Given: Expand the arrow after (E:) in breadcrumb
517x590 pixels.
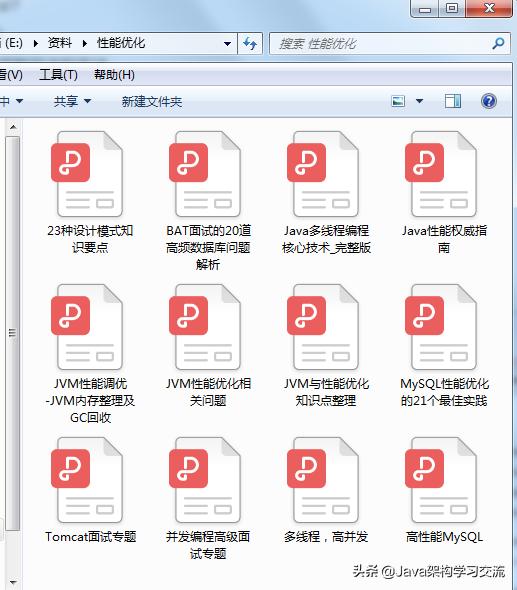Looking at the screenshot, I should (x=36, y=44).
